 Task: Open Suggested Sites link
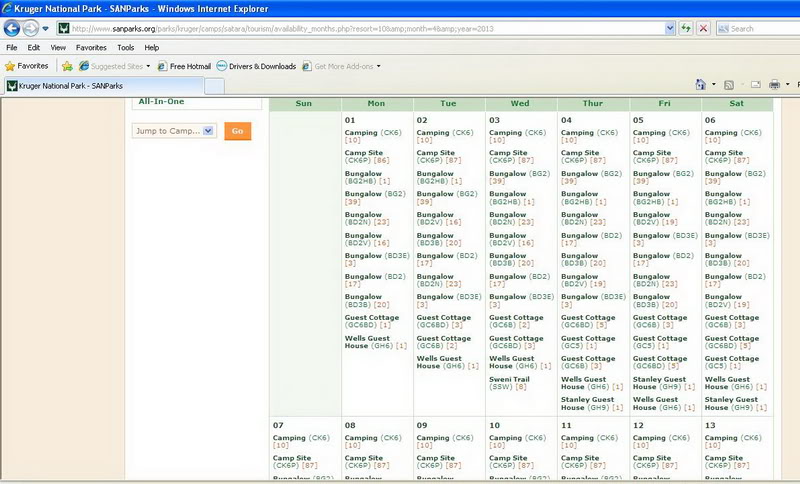(117, 66)
